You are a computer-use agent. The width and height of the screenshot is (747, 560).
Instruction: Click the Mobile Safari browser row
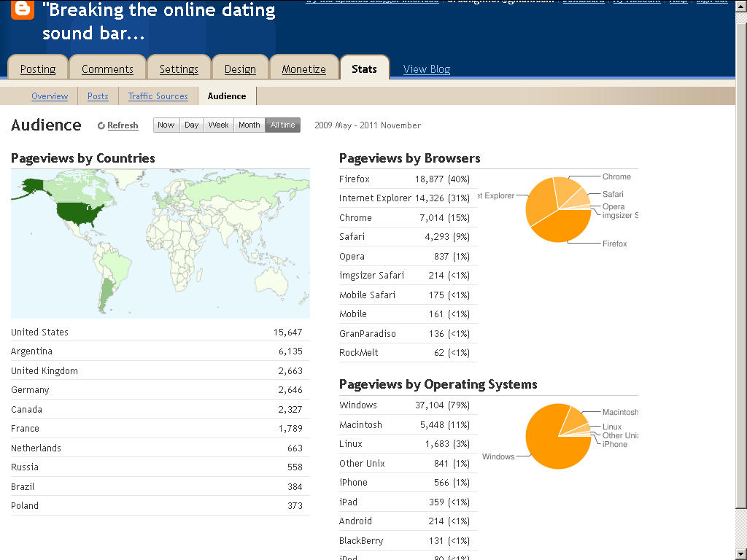(x=409, y=295)
